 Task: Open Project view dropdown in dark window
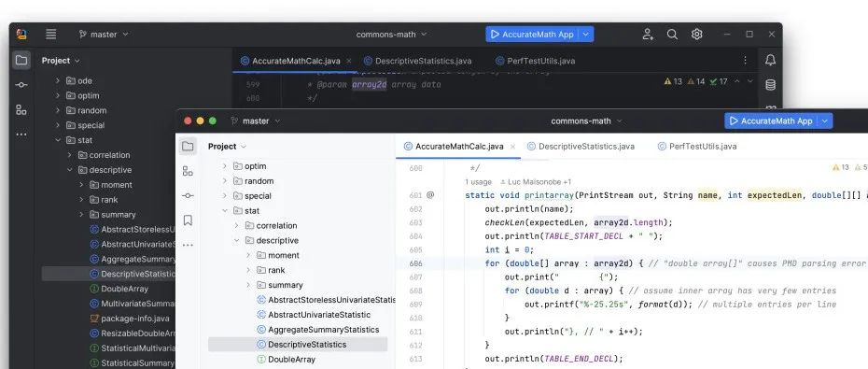point(61,61)
